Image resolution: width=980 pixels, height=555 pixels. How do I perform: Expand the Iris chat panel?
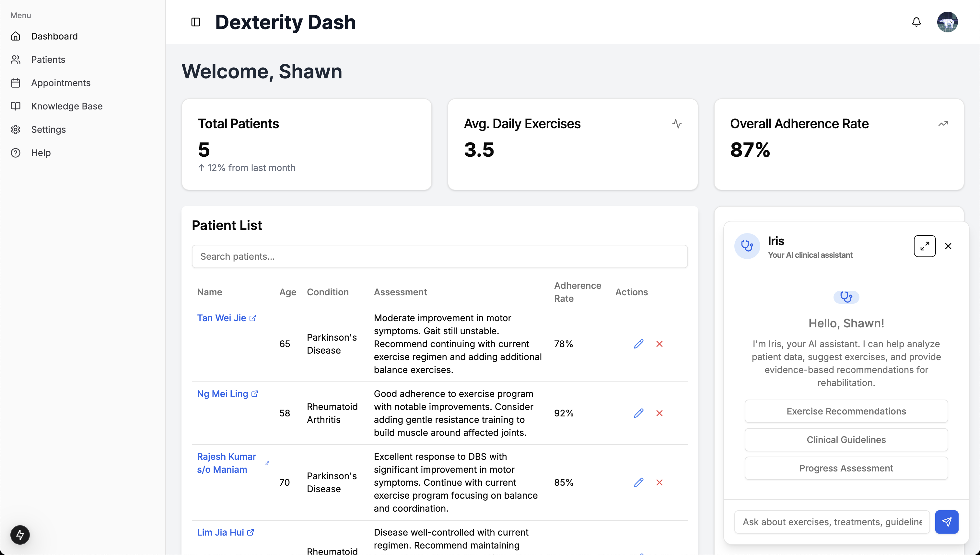pos(924,246)
